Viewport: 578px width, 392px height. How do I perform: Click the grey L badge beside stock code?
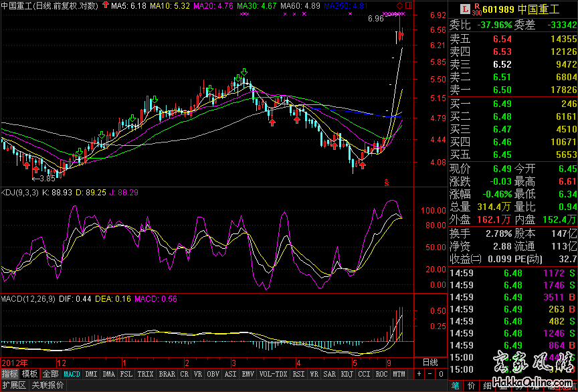pos(466,9)
